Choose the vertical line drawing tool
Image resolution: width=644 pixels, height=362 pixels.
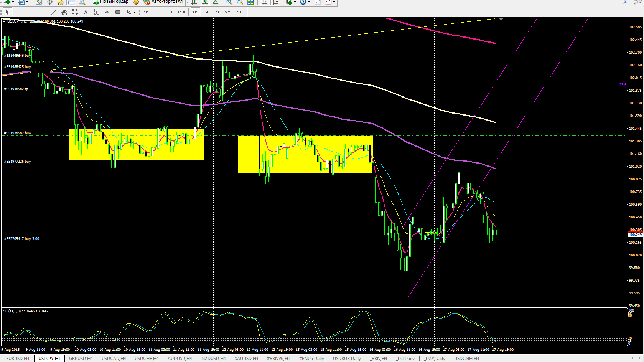pyautogui.click(x=32, y=12)
